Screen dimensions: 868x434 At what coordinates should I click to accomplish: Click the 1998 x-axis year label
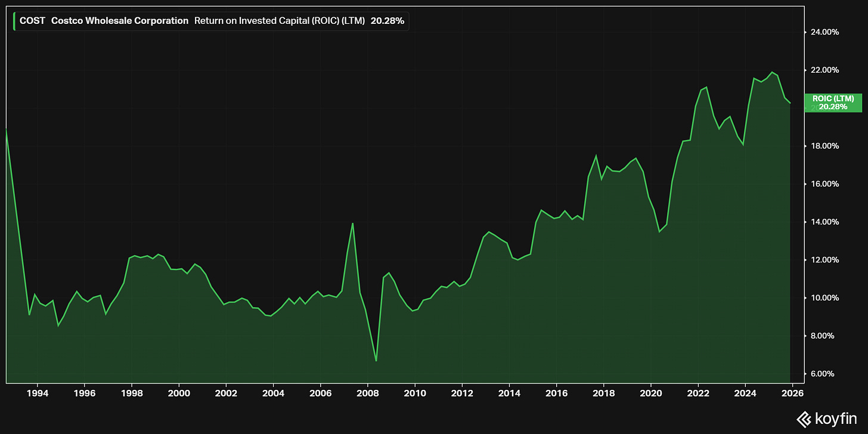(132, 393)
